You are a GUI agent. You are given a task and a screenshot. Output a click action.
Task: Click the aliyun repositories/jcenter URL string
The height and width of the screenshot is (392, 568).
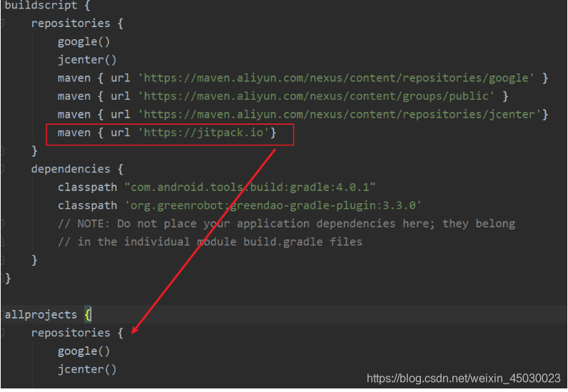tap(340, 114)
